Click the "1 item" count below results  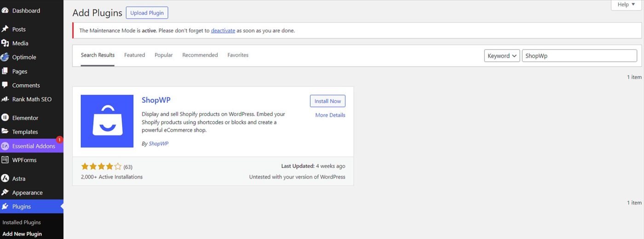click(634, 203)
